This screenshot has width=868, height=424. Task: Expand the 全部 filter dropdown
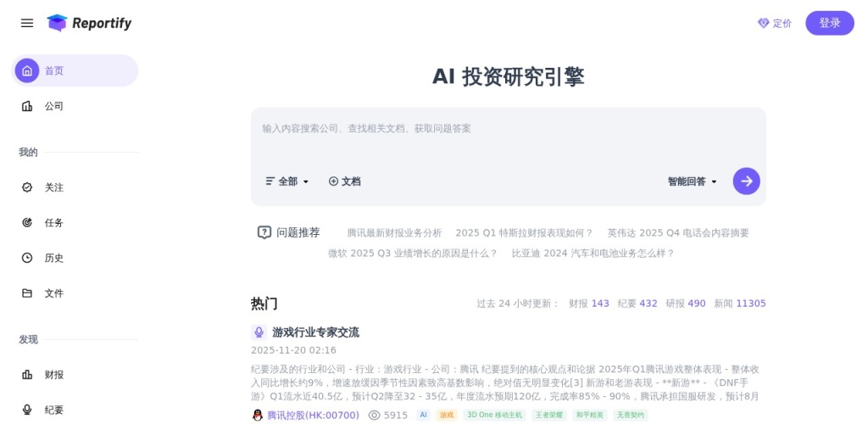[287, 181]
